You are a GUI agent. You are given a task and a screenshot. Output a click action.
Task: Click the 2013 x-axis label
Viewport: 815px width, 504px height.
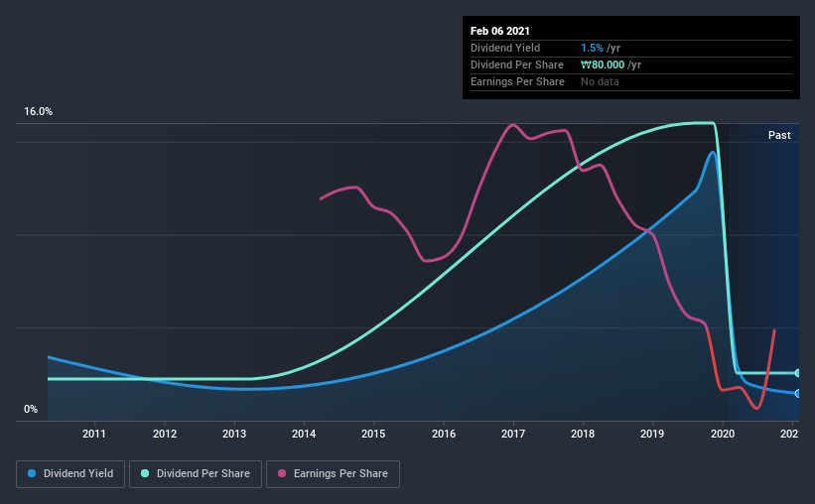234,434
